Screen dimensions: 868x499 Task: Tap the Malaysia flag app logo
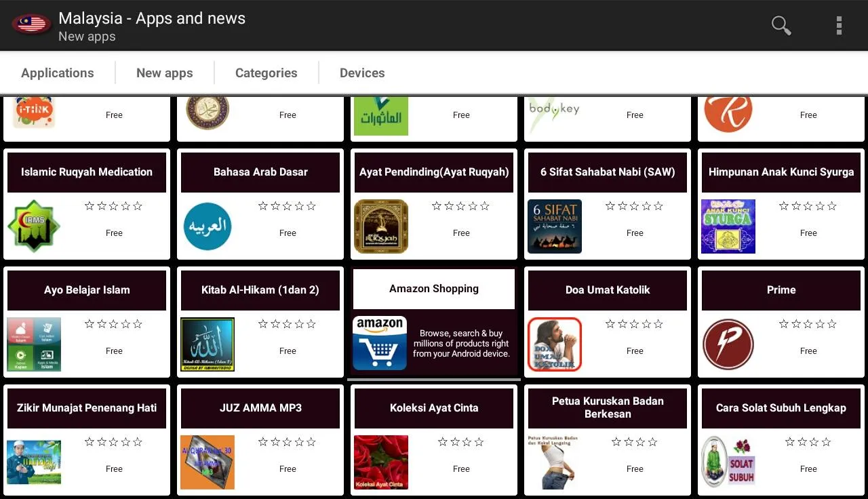click(x=31, y=24)
